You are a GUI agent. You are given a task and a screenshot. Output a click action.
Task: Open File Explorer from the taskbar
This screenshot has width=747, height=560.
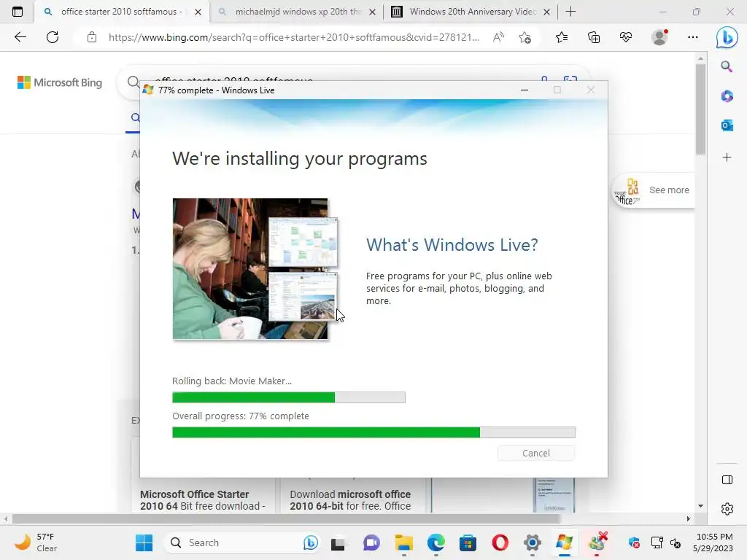click(403, 542)
